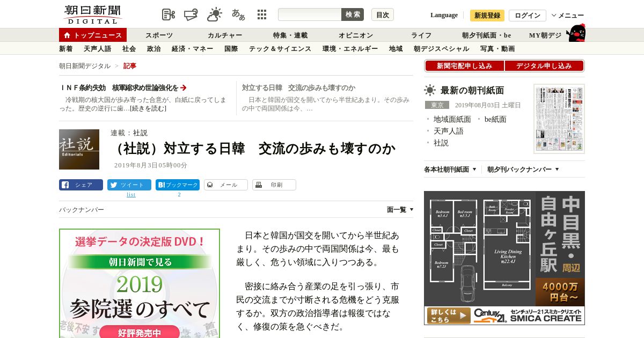The image size is (644, 338).
Task: Open the 対立する日韓 teaser headline
Action: click(298, 87)
